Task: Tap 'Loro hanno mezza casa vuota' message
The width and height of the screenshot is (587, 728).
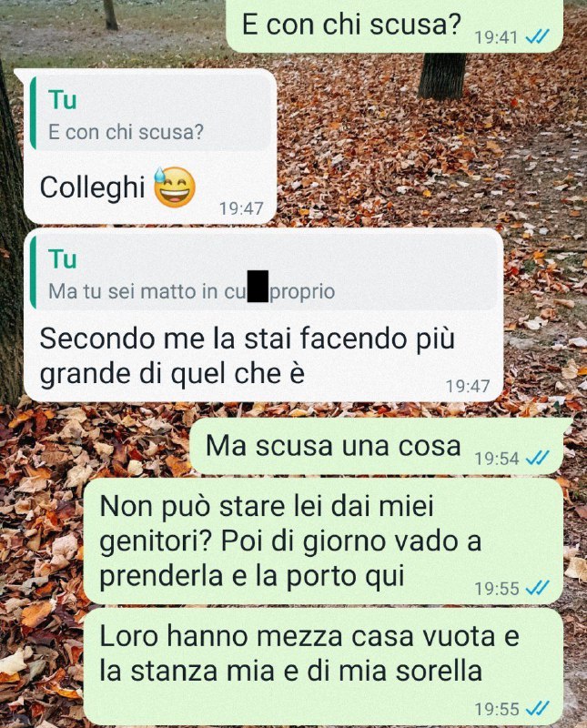Action: click(x=324, y=666)
